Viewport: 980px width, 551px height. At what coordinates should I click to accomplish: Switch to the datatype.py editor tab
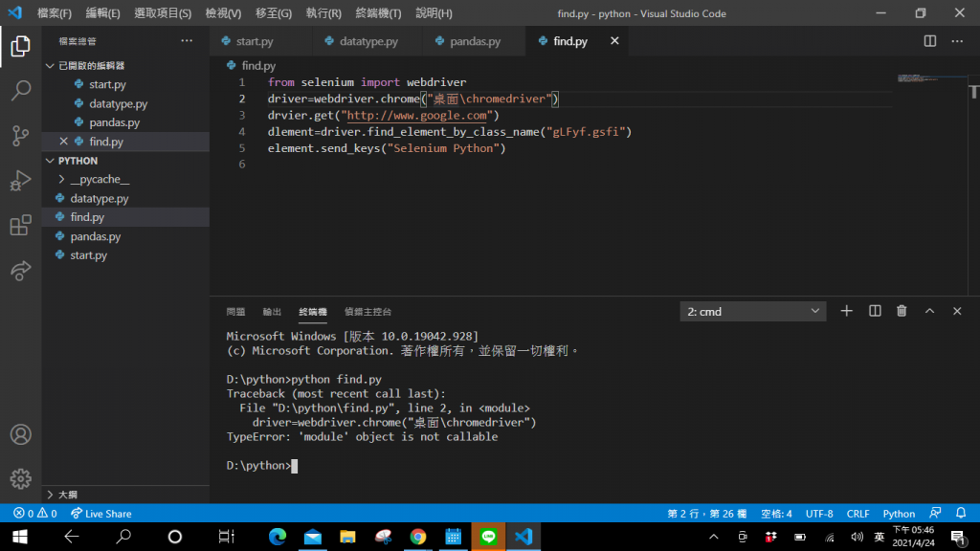[x=368, y=41]
